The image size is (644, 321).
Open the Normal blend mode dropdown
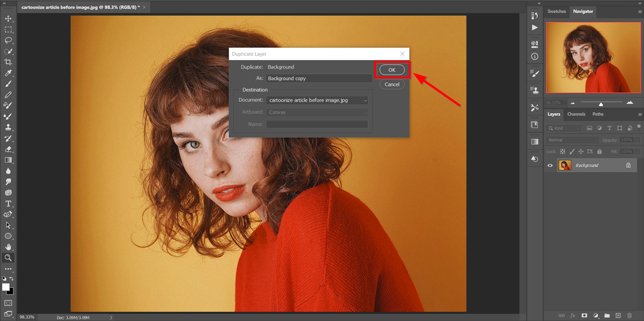point(572,140)
